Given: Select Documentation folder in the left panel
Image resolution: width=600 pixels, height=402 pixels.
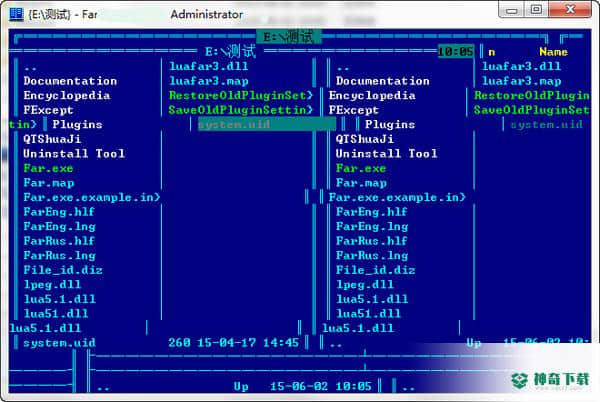Looking at the screenshot, I should 70,81.
